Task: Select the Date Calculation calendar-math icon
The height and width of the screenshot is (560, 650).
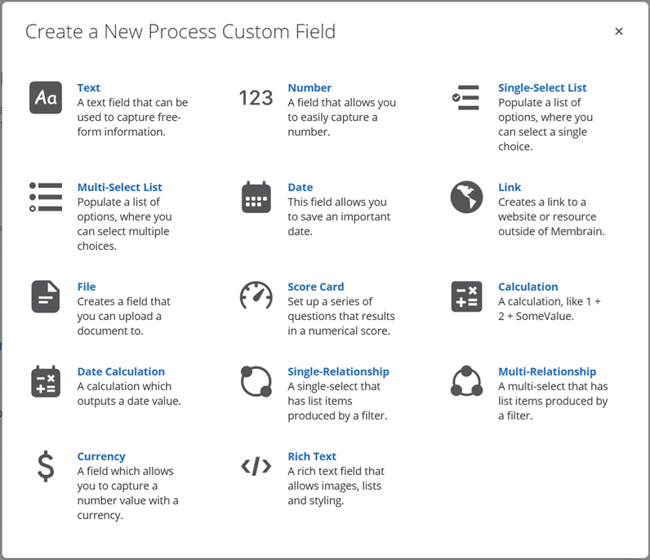Action: 46,382
